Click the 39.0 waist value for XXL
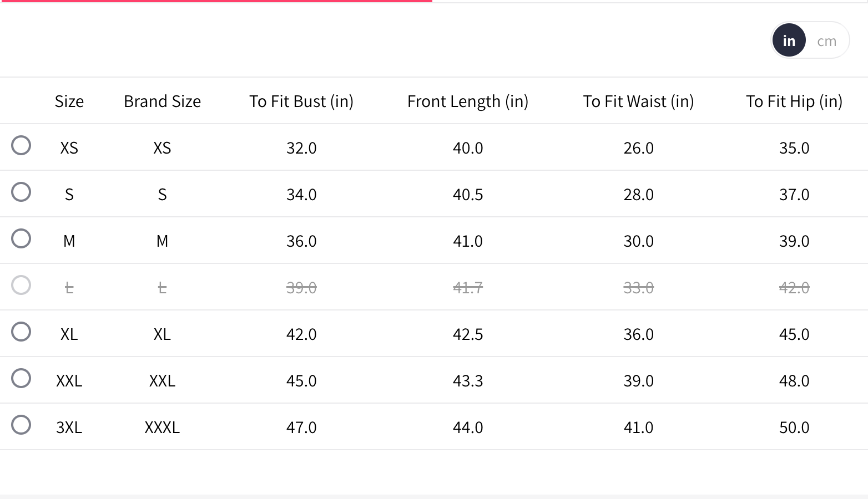868x499 pixels. pos(638,381)
